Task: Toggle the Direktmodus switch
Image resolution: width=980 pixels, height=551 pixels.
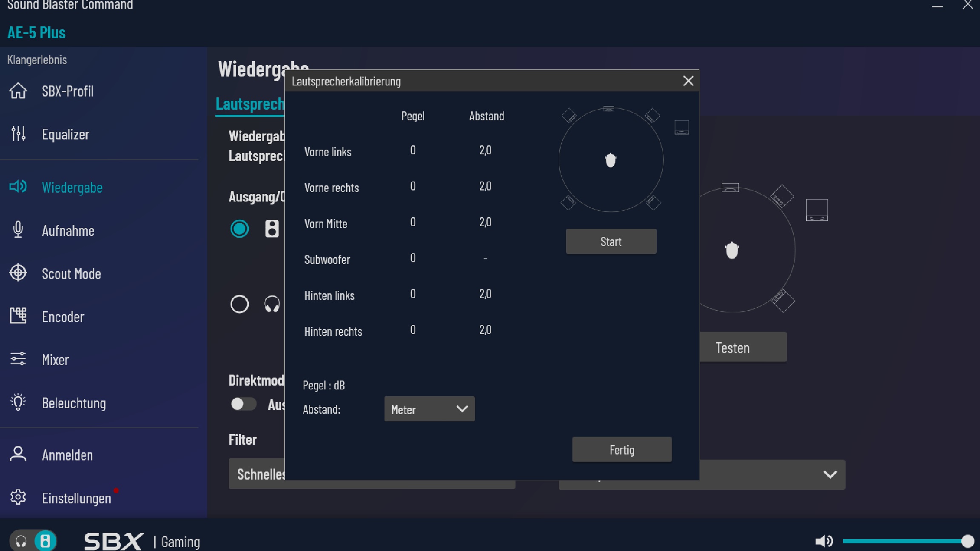Action: [x=243, y=404]
